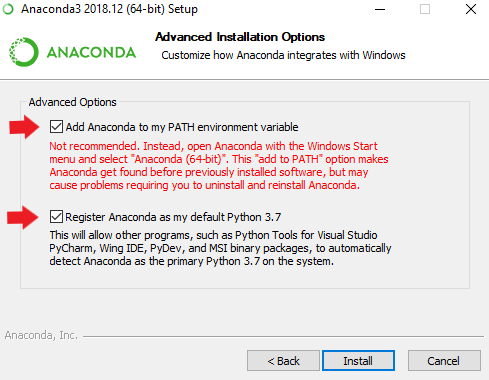Minimize the Anaconda3 Setup window
The image size is (489, 380).
click(380, 9)
